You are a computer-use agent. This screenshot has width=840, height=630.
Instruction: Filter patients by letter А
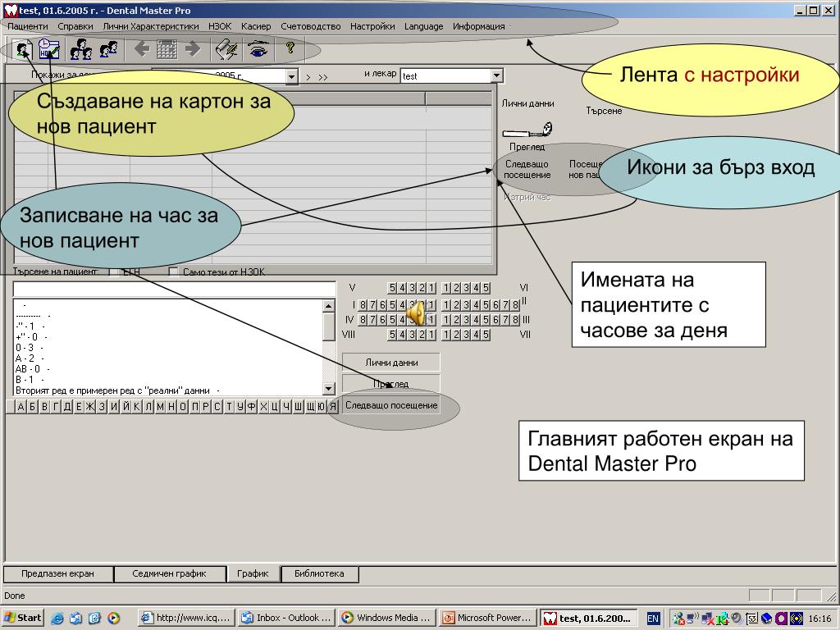coord(21,407)
